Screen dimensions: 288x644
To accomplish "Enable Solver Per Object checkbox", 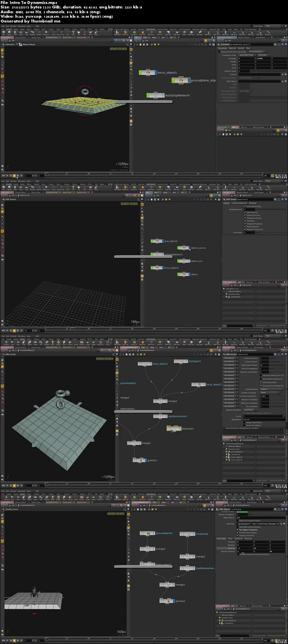I will pos(244,425).
